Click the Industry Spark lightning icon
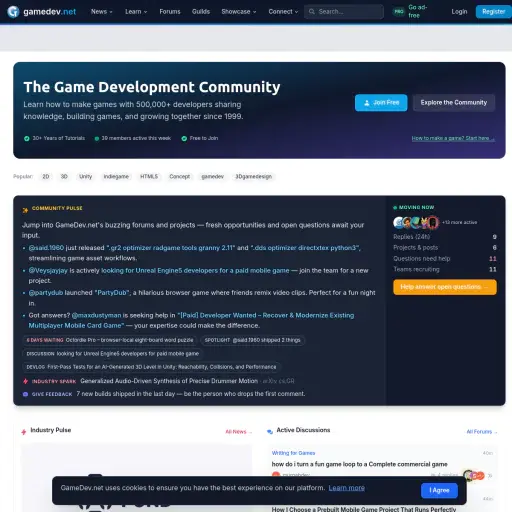This screenshot has height=512, width=512. coord(25,381)
